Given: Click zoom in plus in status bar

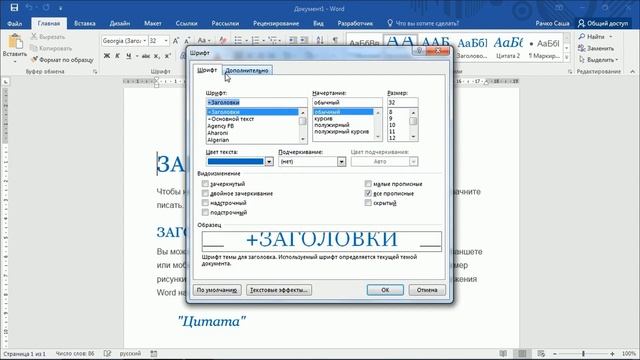Looking at the screenshot, I should [612, 353].
